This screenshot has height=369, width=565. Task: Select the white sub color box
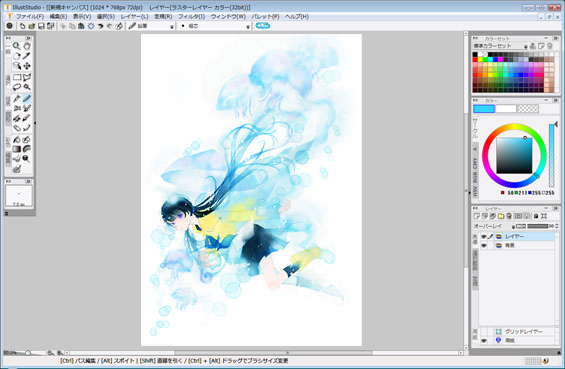506,108
